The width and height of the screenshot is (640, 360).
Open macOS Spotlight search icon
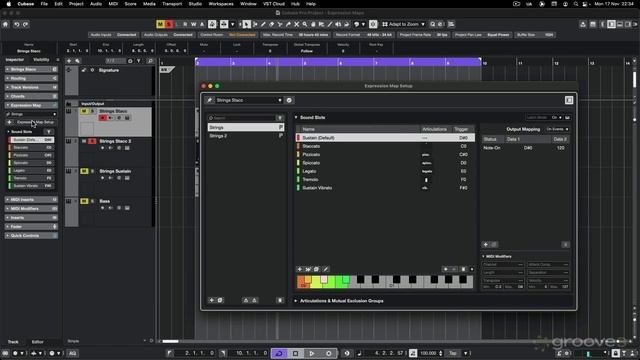point(576,4)
